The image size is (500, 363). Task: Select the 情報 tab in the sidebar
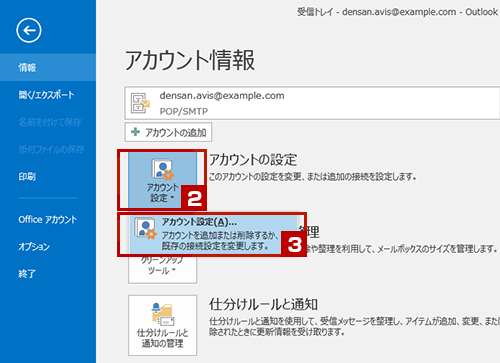coord(48,68)
